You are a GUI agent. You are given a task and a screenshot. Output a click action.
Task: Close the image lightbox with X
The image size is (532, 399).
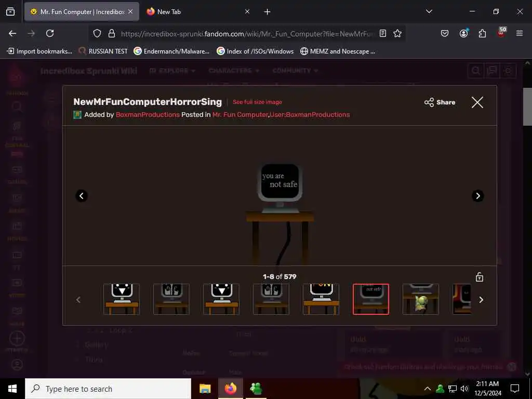click(x=477, y=102)
